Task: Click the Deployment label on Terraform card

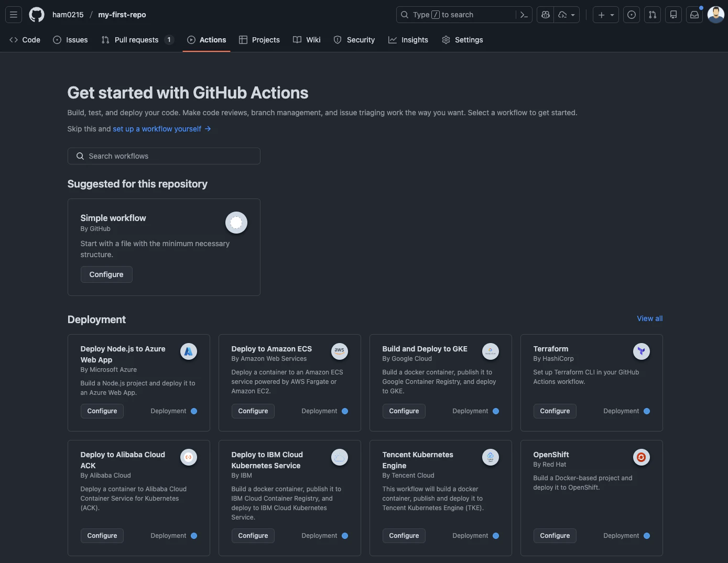Action: tap(621, 411)
